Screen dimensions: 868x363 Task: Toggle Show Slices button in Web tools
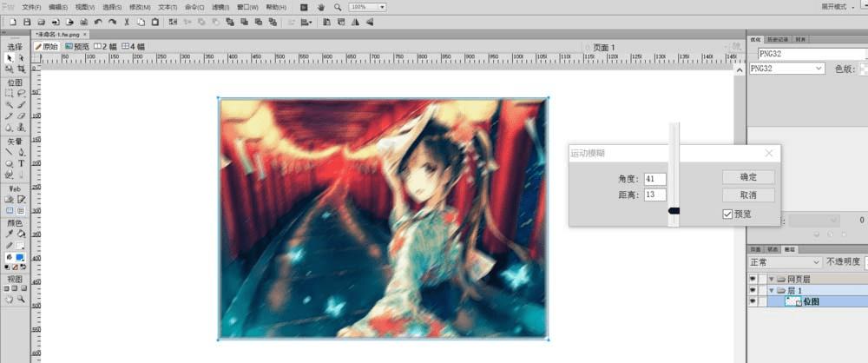[x=21, y=211]
